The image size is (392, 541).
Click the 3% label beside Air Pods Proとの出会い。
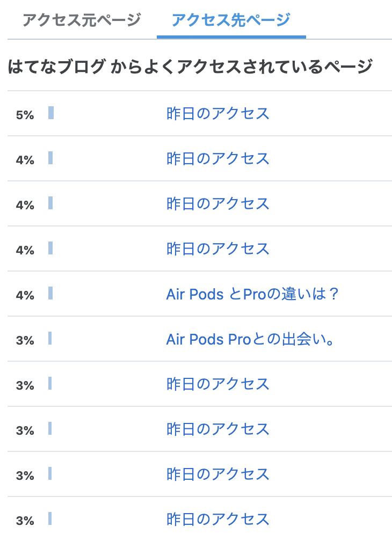click(x=25, y=340)
